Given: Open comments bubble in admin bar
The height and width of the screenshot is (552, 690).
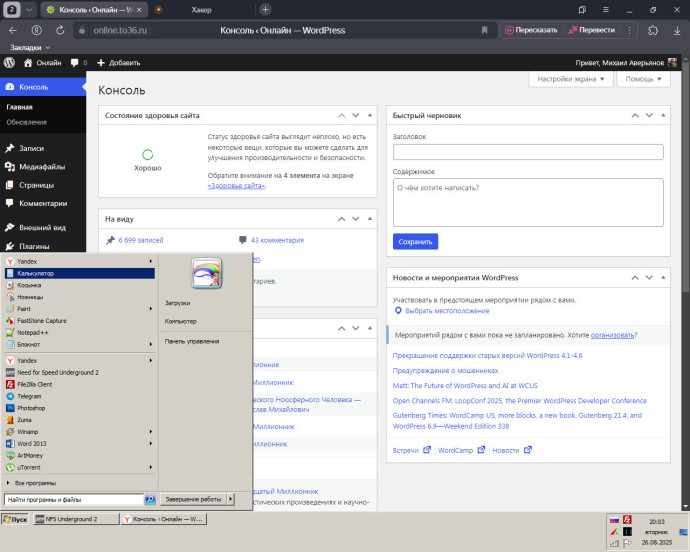Looking at the screenshot, I should [x=74, y=63].
